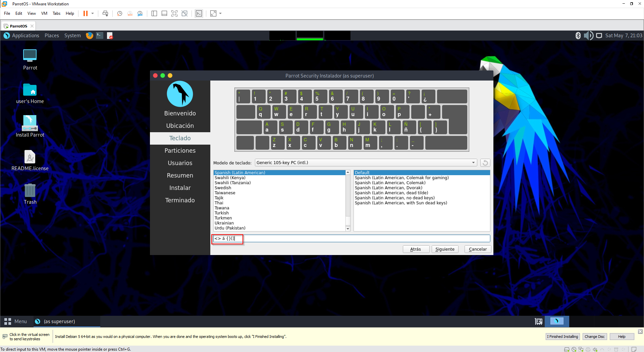This screenshot has width=644, height=352.
Task: Switch to the ParrotOS VM tab
Action: coord(18,26)
